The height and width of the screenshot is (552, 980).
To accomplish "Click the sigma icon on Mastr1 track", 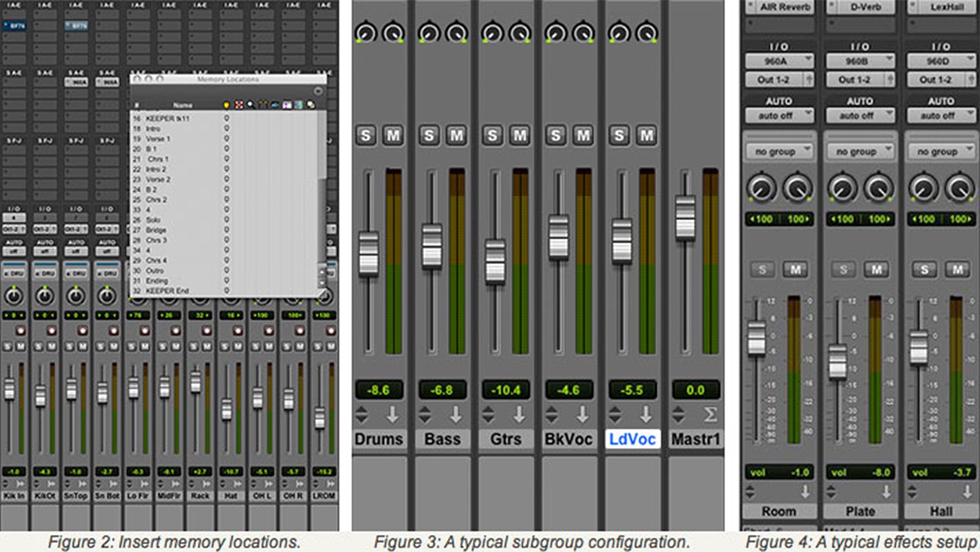I will coord(709,415).
